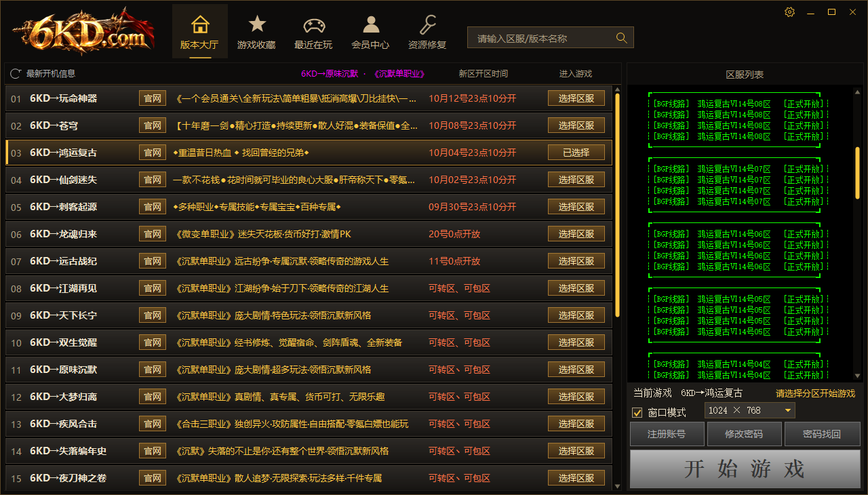Select the 6KD→远古战纪 row name
The width and height of the screenshot is (868, 495).
click(x=63, y=261)
